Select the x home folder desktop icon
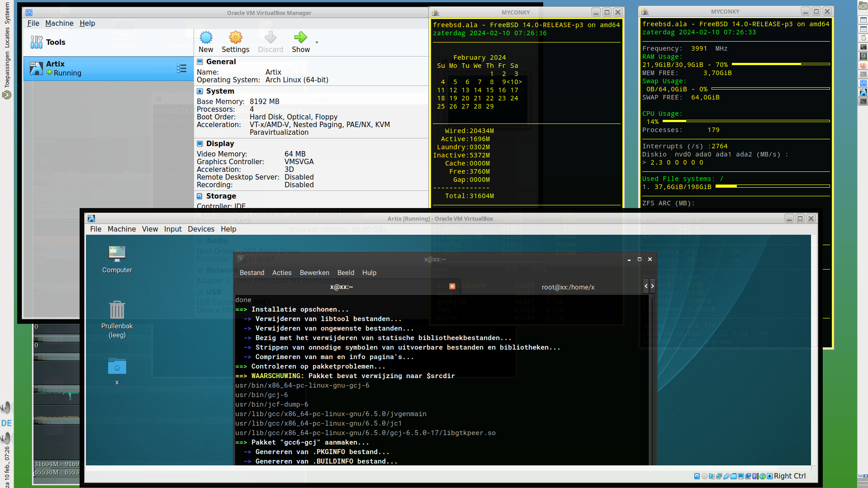The height and width of the screenshot is (488, 868). [x=117, y=371]
